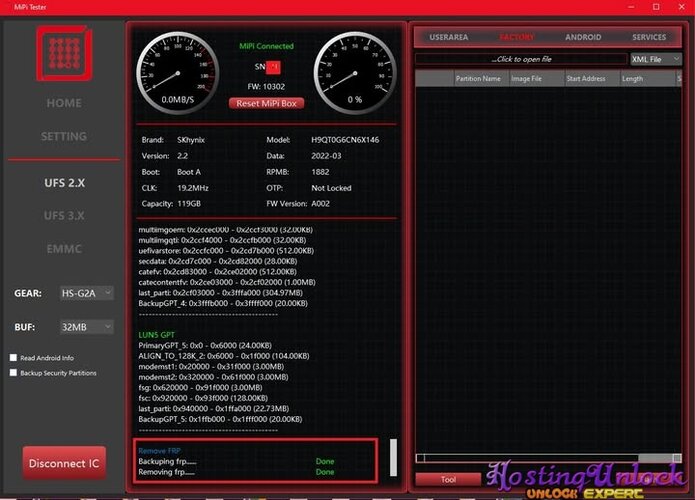Click the Image File column header

pyautogui.click(x=536, y=78)
